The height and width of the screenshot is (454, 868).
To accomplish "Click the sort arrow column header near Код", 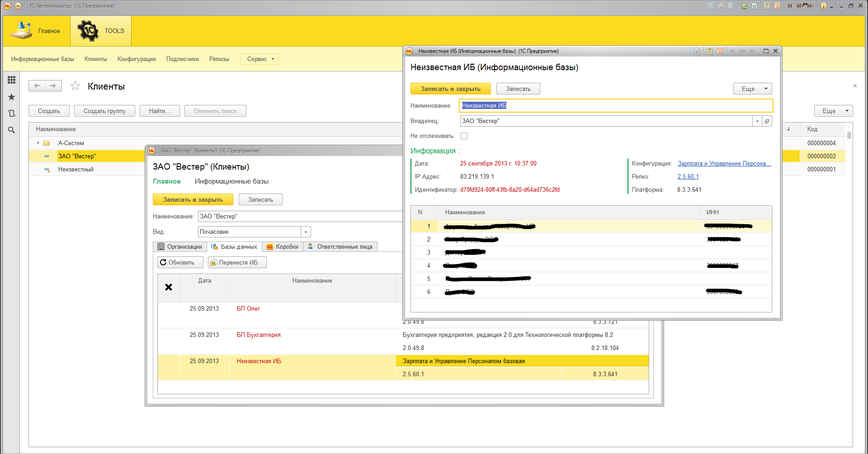I will (x=788, y=129).
